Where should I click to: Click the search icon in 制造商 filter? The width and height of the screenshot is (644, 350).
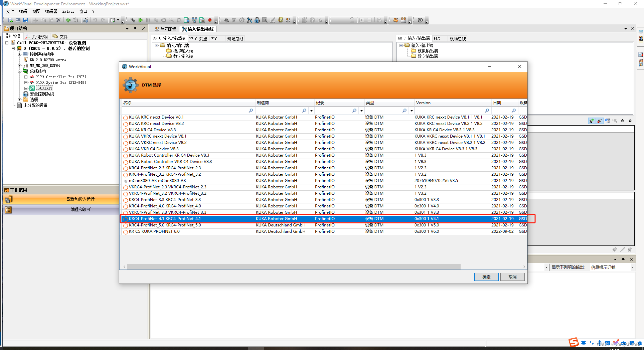point(304,111)
